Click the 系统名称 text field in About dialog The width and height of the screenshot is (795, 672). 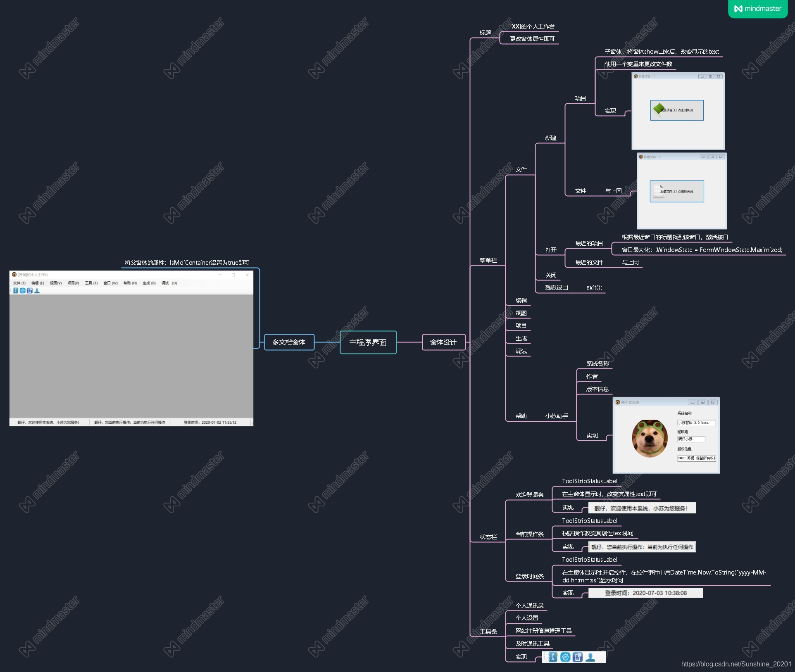pos(696,423)
